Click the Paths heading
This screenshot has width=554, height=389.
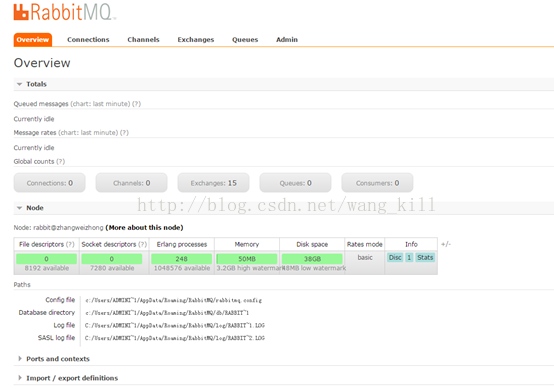[x=22, y=285]
